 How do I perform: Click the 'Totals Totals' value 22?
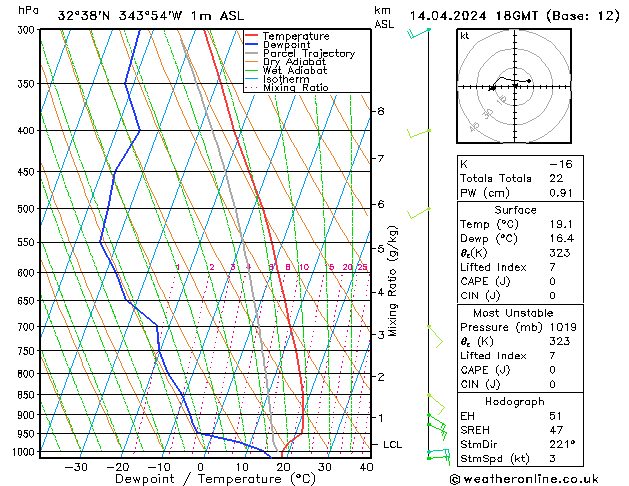556,178
